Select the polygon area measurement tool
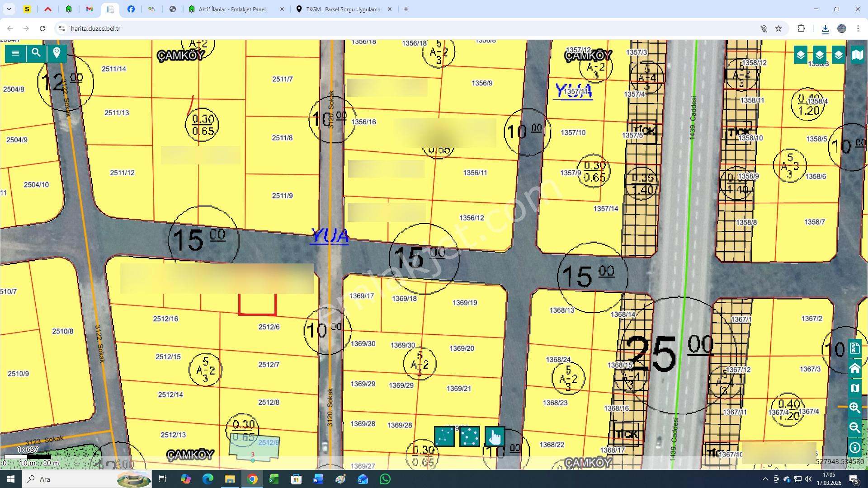868x488 pixels. tap(470, 436)
